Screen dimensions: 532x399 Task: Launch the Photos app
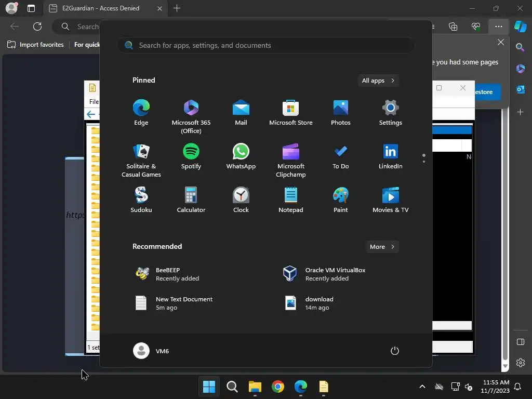[341, 113]
